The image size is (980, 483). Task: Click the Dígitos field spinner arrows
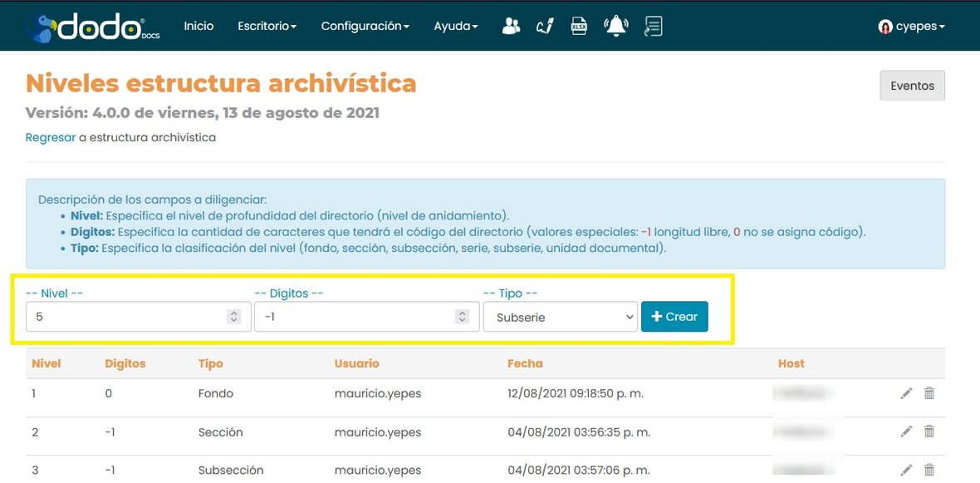462,318
